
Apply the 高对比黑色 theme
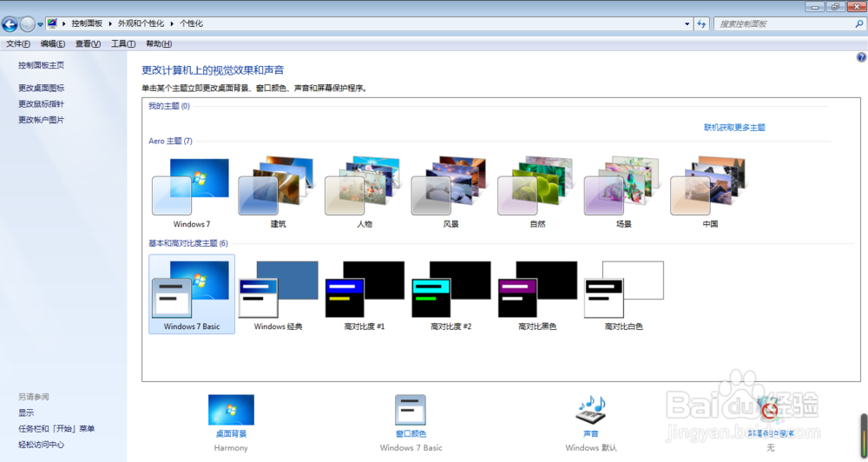pyautogui.click(x=537, y=294)
